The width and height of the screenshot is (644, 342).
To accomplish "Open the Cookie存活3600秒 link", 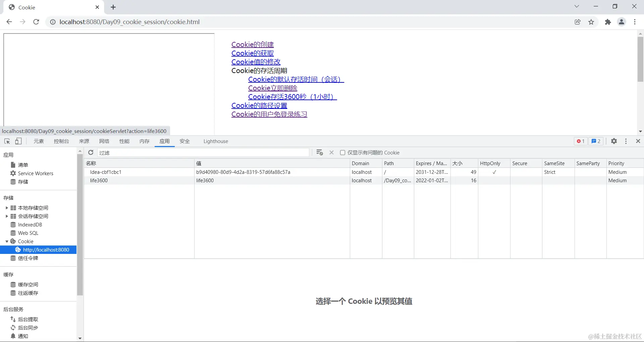I will pos(292,97).
